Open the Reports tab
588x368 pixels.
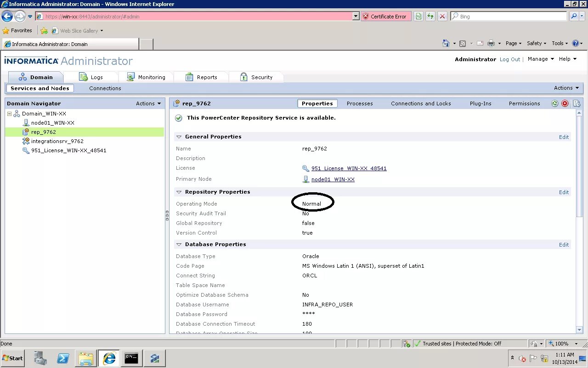(201, 77)
